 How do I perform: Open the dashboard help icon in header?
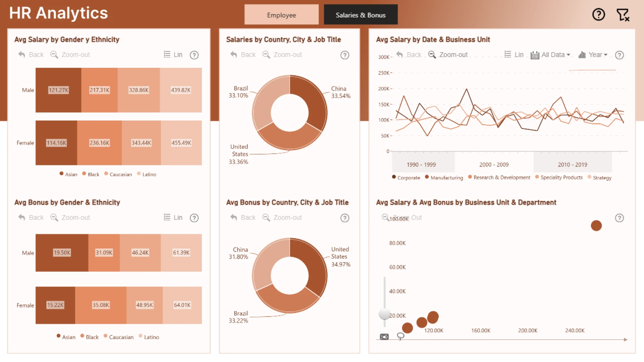click(598, 14)
